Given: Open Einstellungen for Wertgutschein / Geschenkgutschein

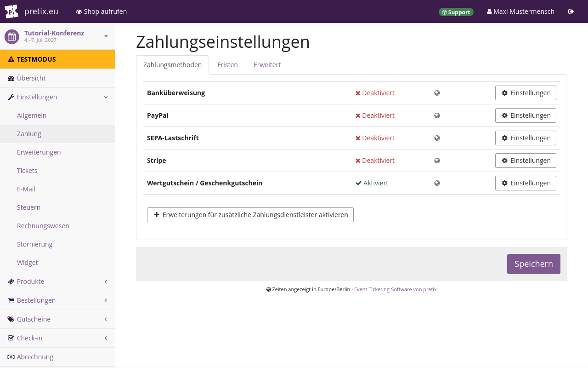Looking at the screenshot, I should (526, 183).
